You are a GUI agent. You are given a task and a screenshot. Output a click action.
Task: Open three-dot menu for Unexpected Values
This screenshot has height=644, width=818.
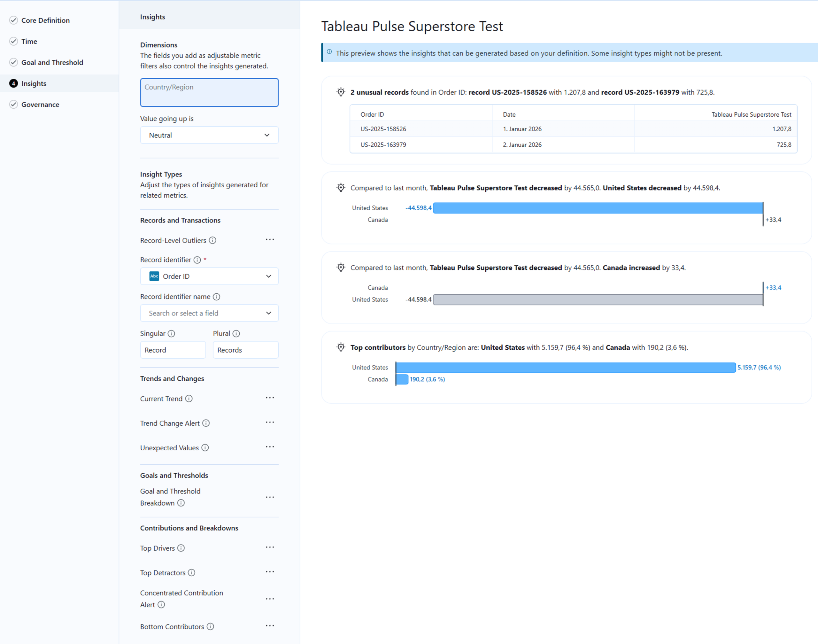click(x=270, y=447)
